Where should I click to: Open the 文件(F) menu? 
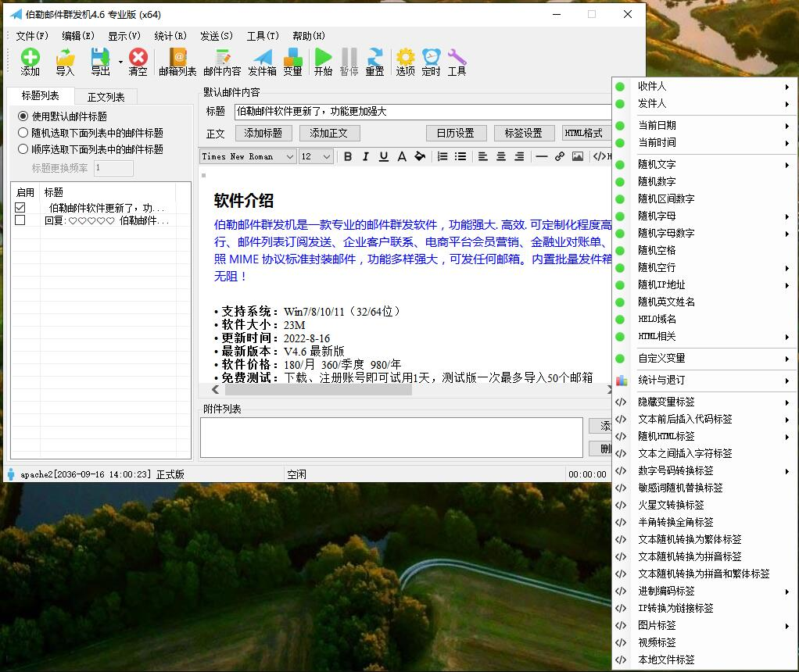click(x=32, y=36)
